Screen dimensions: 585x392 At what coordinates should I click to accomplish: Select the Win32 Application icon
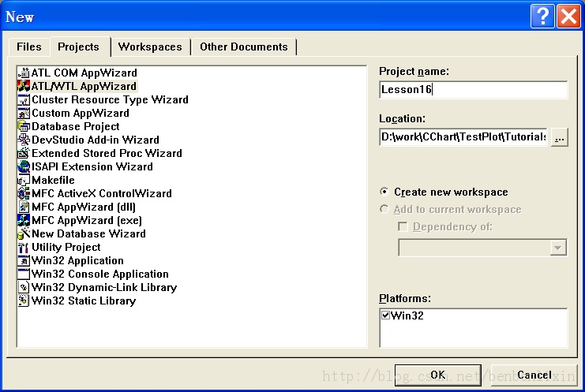pos(24,260)
